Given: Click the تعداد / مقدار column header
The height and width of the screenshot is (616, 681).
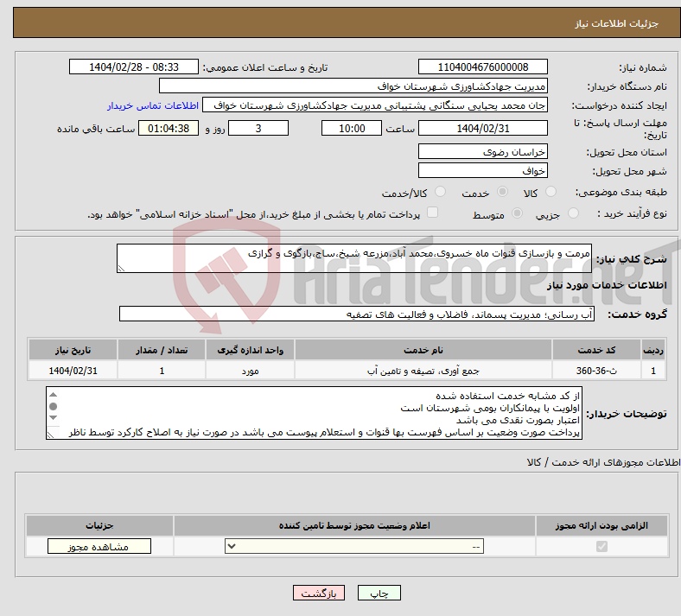Looking at the screenshot, I should click(x=162, y=350).
